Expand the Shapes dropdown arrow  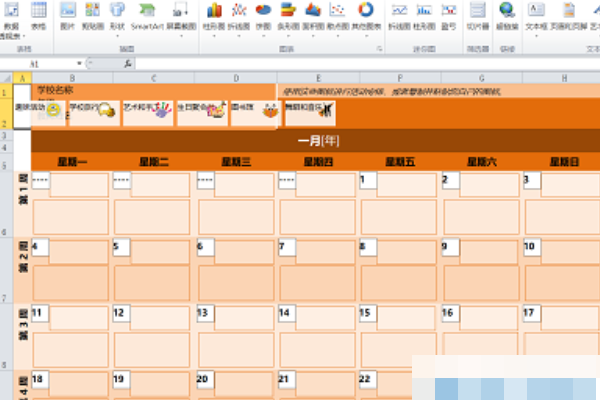click(x=117, y=36)
